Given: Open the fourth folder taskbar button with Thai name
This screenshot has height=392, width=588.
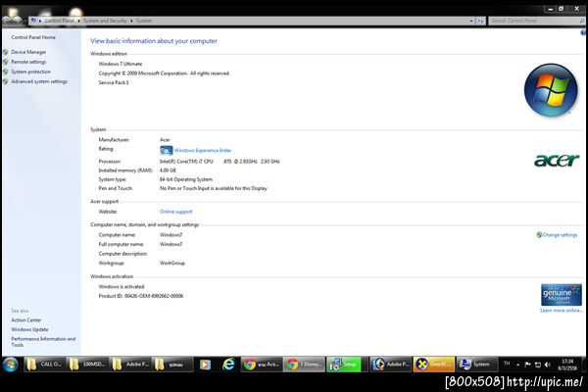Looking at the screenshot, I should point(172,365).
